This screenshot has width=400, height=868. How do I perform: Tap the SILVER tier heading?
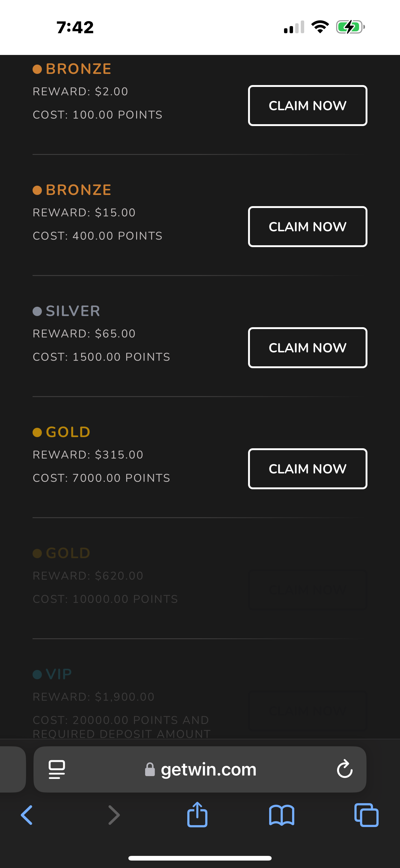click(x=73, y=311)
